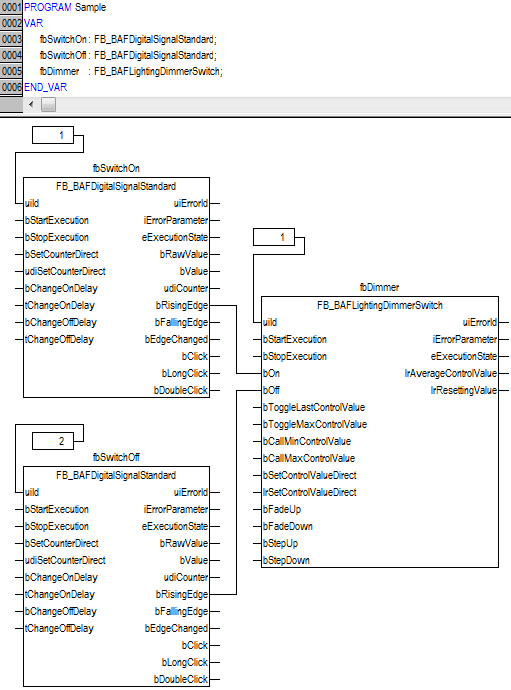This screenshot has height=690, width=511.
Task: Click the FB_BAFDigitalSignalStandard title of fbSwitchOff block
Action: [x=116, y=476]
